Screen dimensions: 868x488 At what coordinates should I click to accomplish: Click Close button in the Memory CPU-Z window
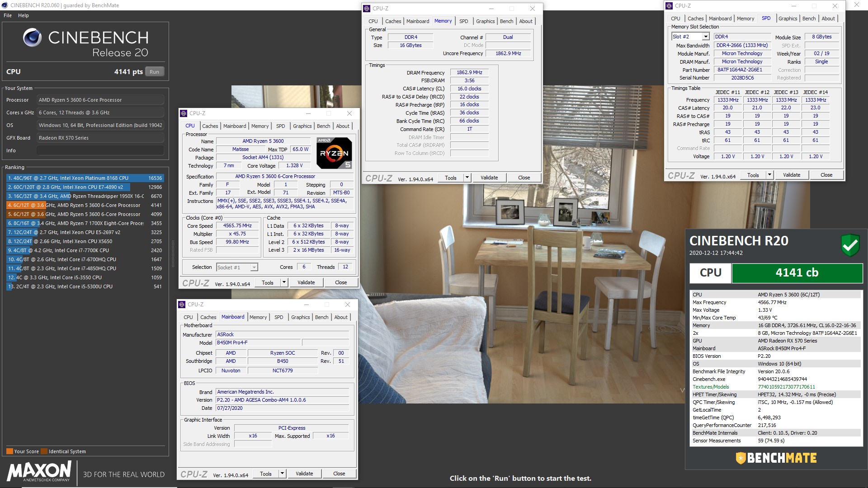pos(524,178)
